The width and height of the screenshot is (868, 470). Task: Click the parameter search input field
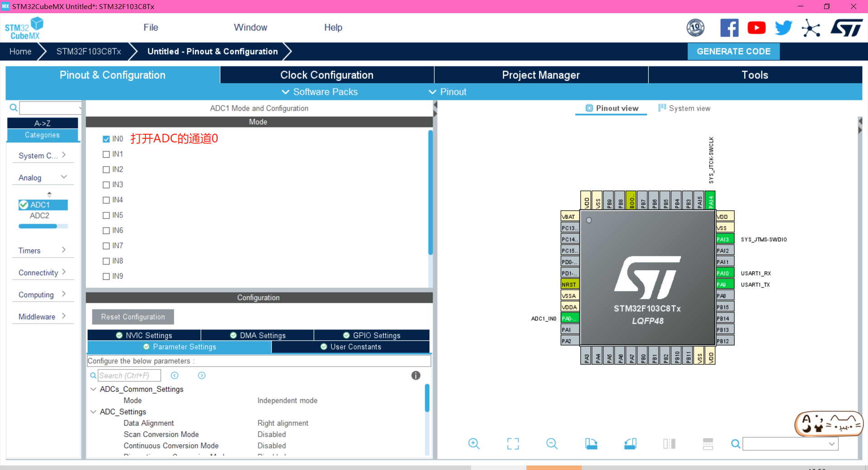click(x=129, y=376)
